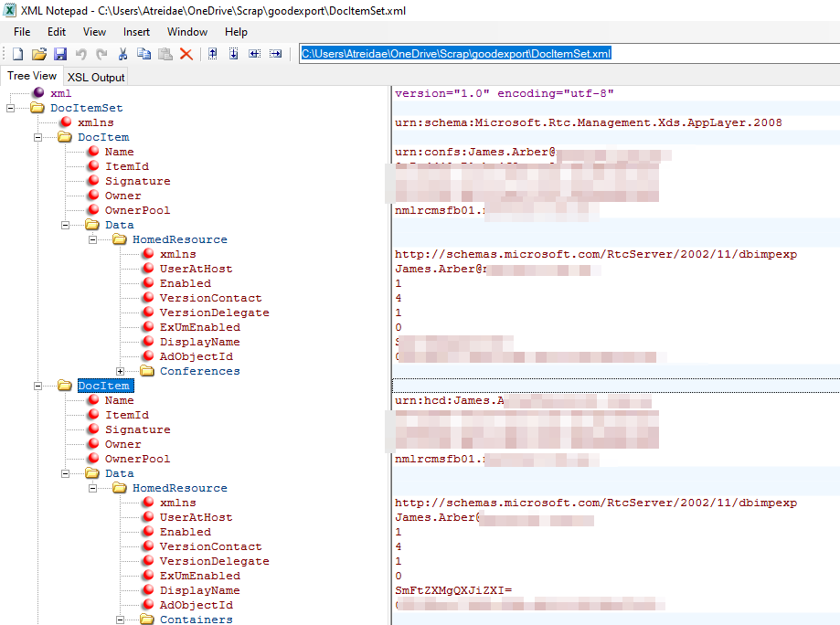Click the folder icon beside Containers
This screenshot has height=625, width=840.
[x=147, y=620]
